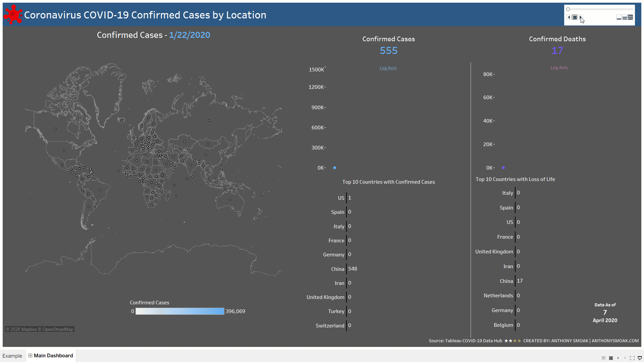644x362 pixels.
Task: Toggle the Confirmed Cases Log Axis
Action: (x=388, y=68)
